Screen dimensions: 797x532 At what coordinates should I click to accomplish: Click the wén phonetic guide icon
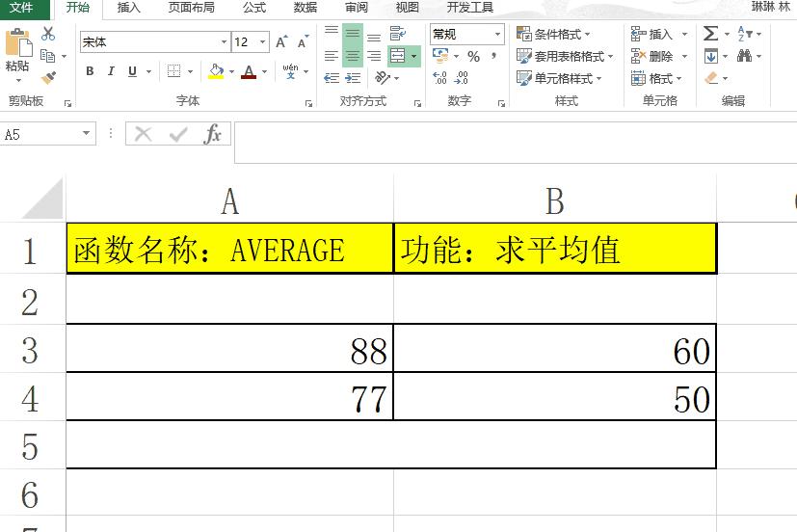290,71
